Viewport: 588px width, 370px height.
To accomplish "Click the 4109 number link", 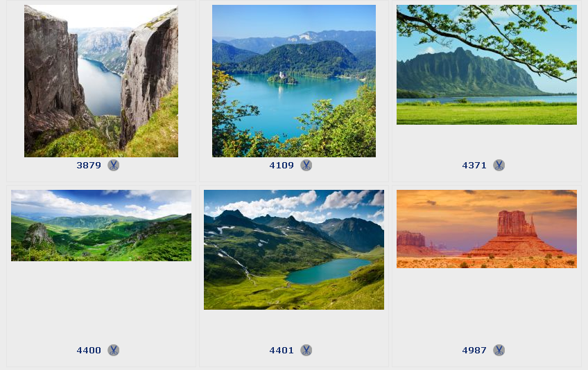I will (x=282, y=166).
